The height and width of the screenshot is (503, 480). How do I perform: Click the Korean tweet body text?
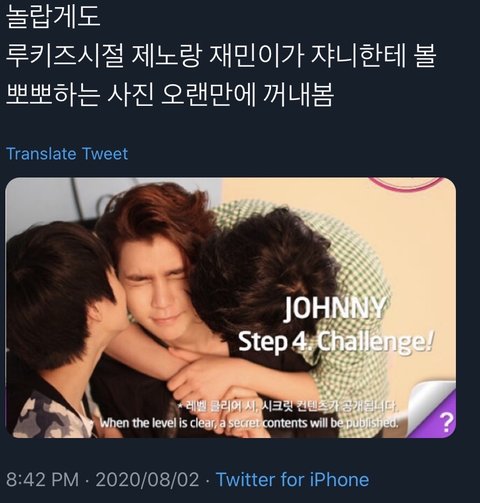[x=221, y=56]
